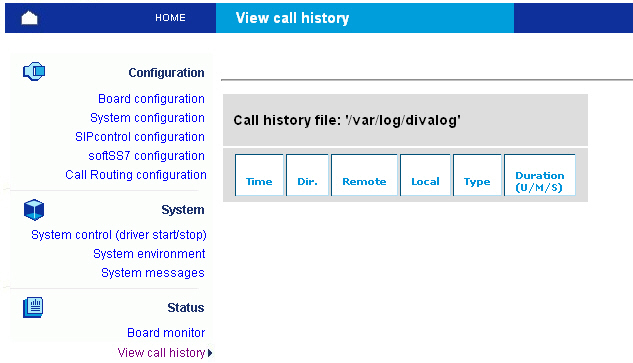Go to HOME in top bar
This screenshot has width=633, height=363.
(170, 18)
